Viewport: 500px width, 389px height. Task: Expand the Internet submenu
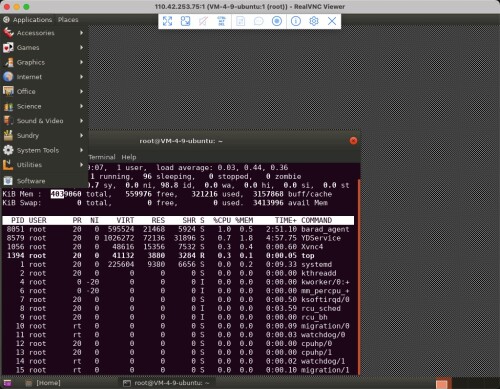44,77
